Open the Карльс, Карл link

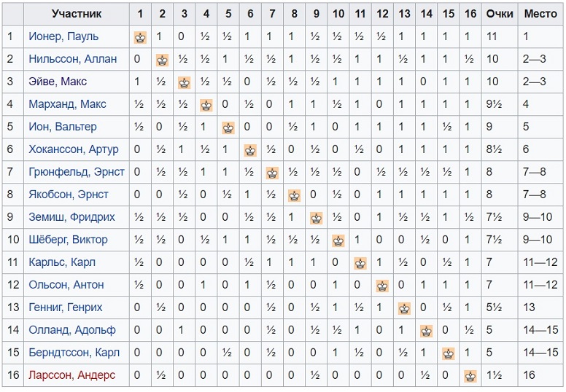[x=62, y=262]
